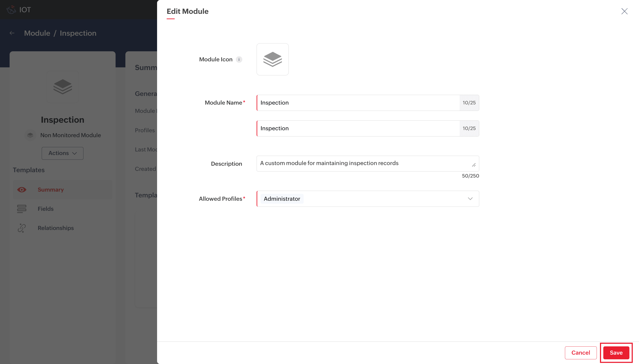Viewport: 639px width, 364px height.
Task: Click the Module Icon info icon
Action: click(x=239, y=60)
